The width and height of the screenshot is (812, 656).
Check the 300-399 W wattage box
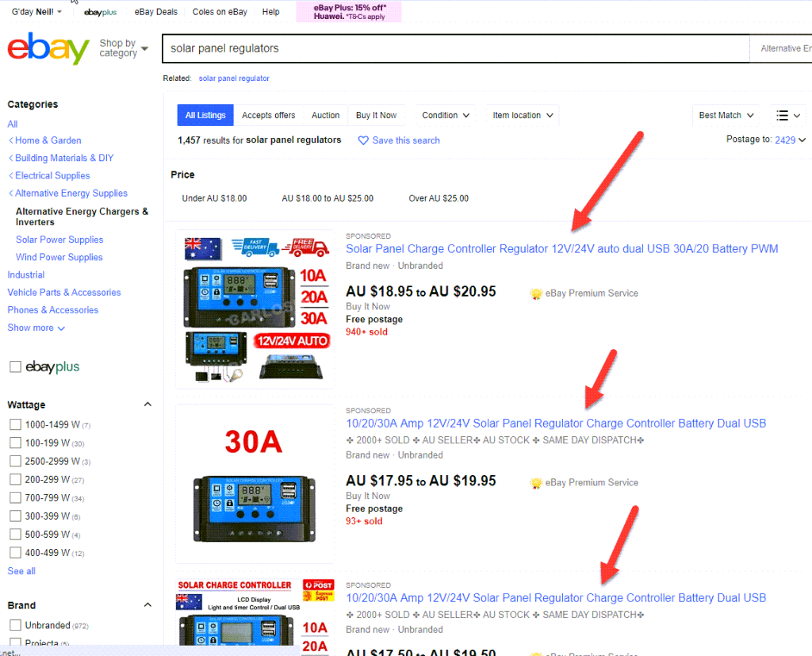(x=16, y=516)
